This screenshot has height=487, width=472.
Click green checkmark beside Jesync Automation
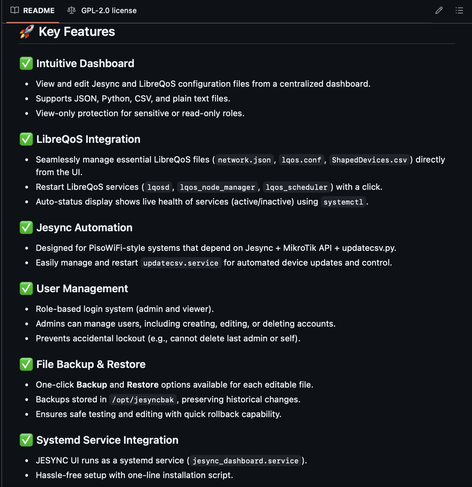tap(26, 228)
